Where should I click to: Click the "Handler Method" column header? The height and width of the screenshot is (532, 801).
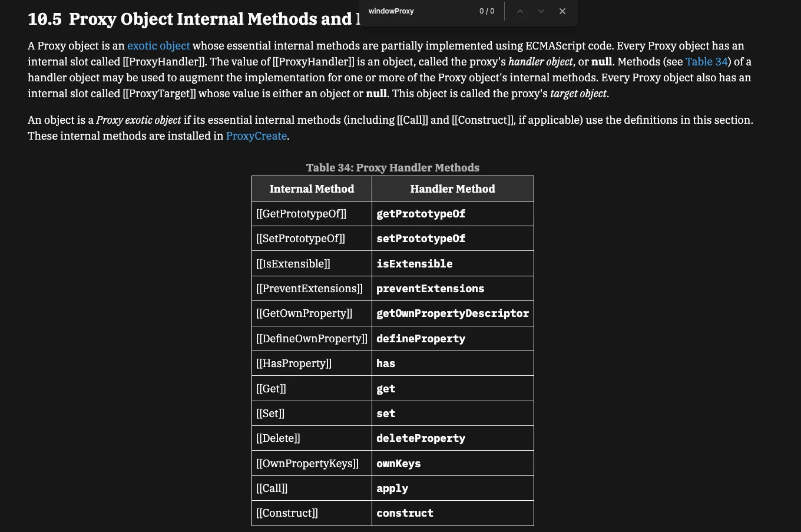coord(452,189)
